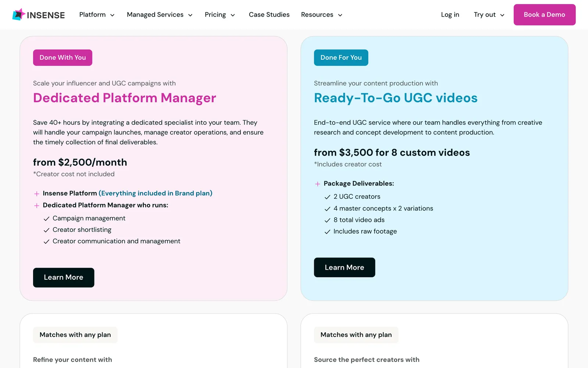The height and width of the screenshot is (368, 588).
Task: Expand the Platform chevron arrow
Action: (x=112, y=15)
